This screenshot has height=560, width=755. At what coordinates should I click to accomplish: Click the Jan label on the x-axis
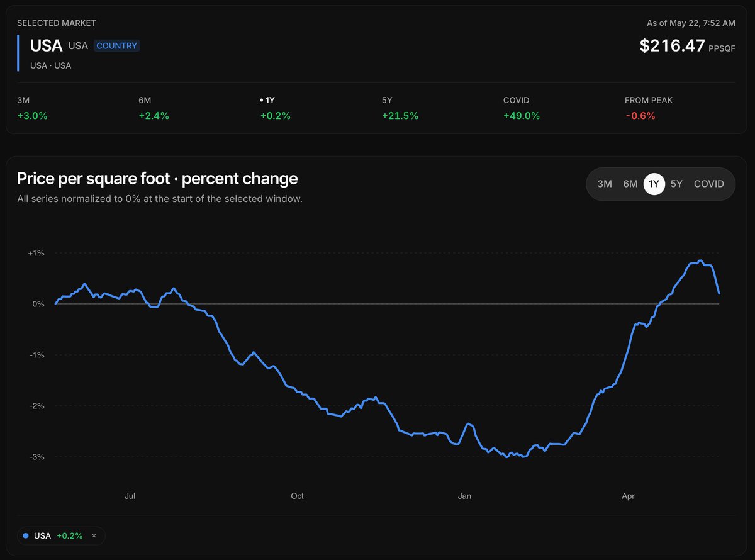(x=464, y=496)
